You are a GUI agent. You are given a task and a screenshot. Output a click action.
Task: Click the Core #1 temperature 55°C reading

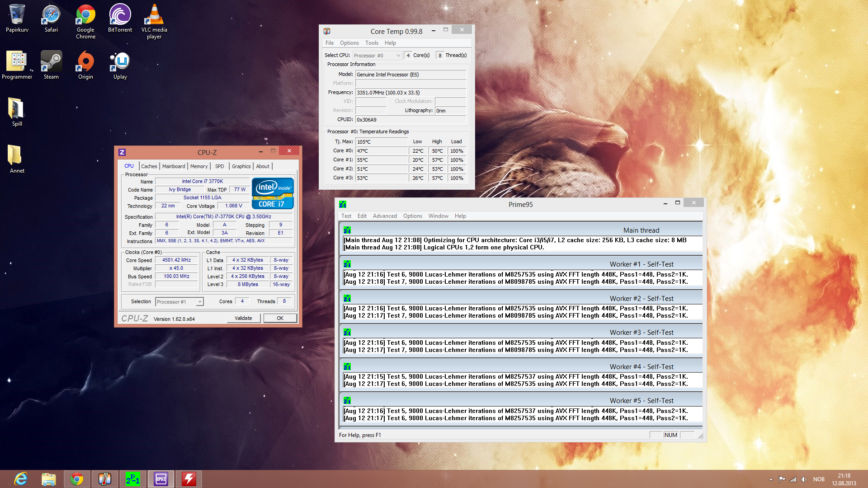click(x=382, y=160)
